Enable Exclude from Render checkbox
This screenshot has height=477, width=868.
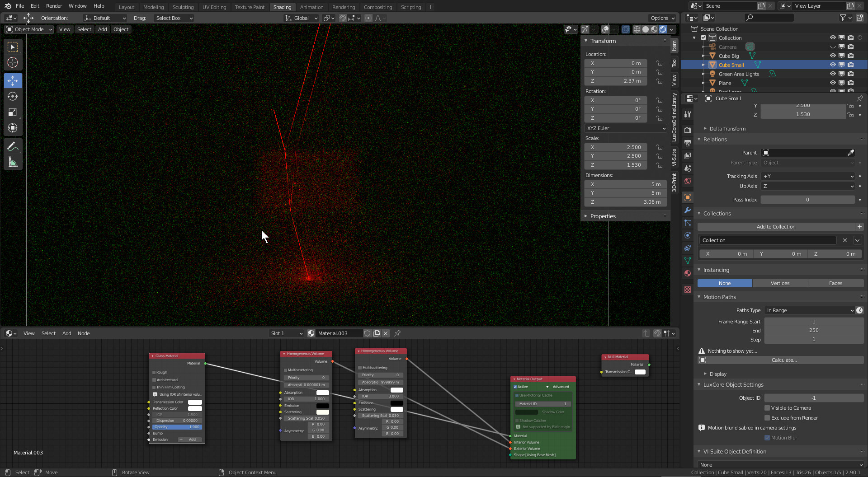pos(767,418)
